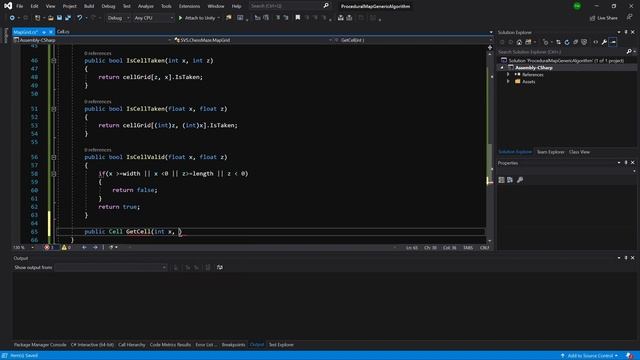640x360 pixels.
Task: Open the Debug menu
Action: point(108,6)
